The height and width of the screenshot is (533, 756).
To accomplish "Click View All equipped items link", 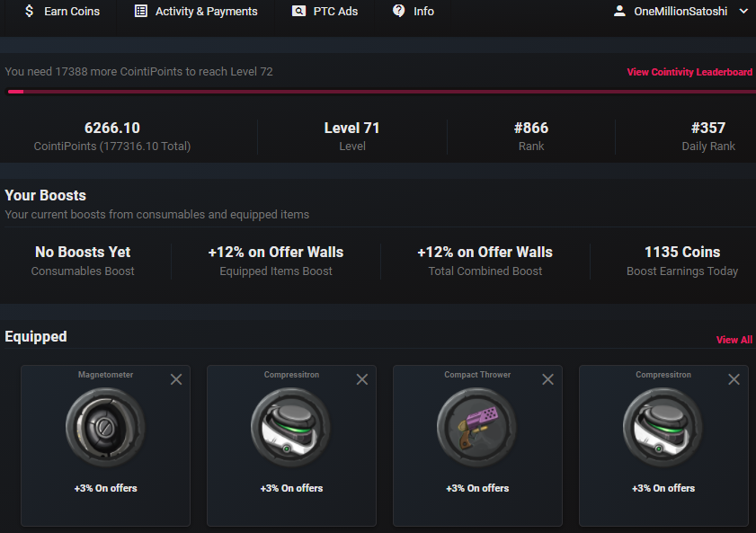I will [x=734, y=340].
